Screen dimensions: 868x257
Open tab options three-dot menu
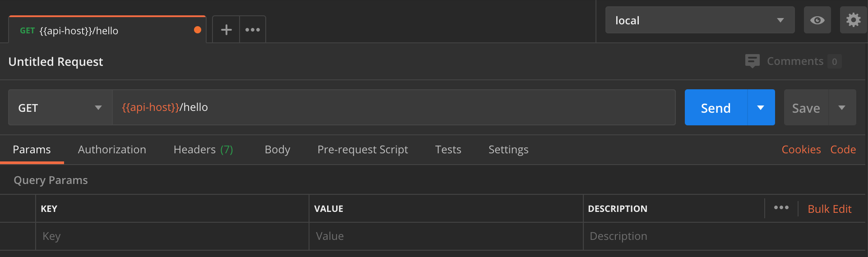(253, 30)
